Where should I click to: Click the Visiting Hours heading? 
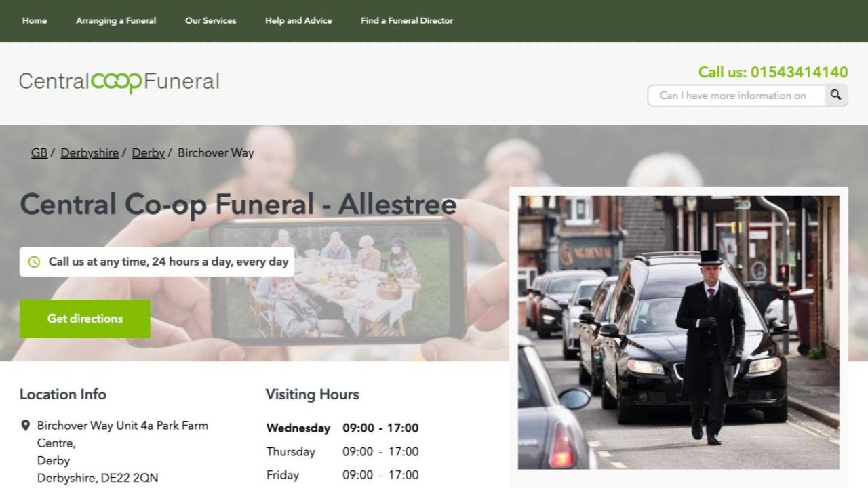[313, 394]
